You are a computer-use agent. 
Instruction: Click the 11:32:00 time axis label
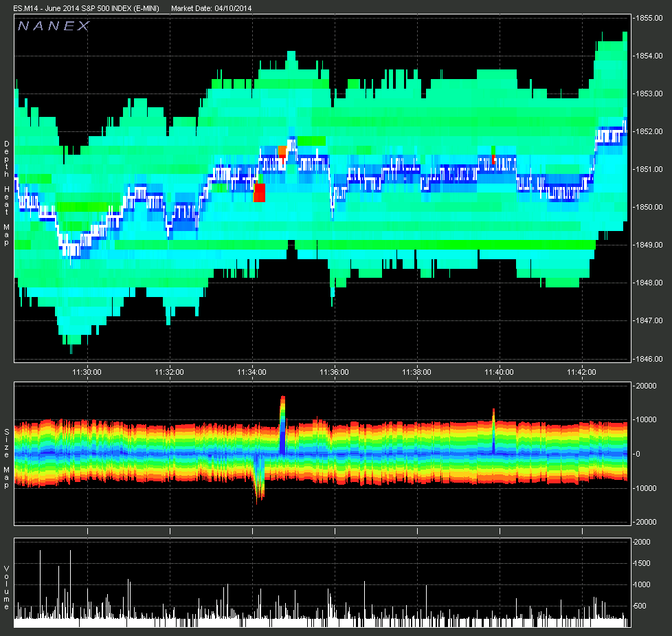169,372
